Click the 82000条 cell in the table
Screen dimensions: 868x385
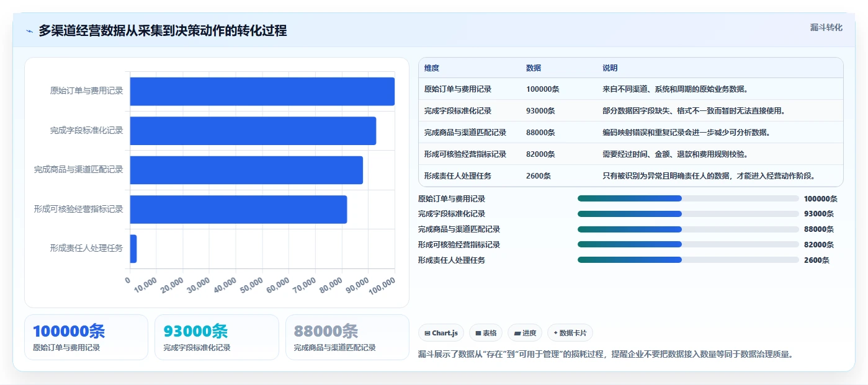point(541,154)
